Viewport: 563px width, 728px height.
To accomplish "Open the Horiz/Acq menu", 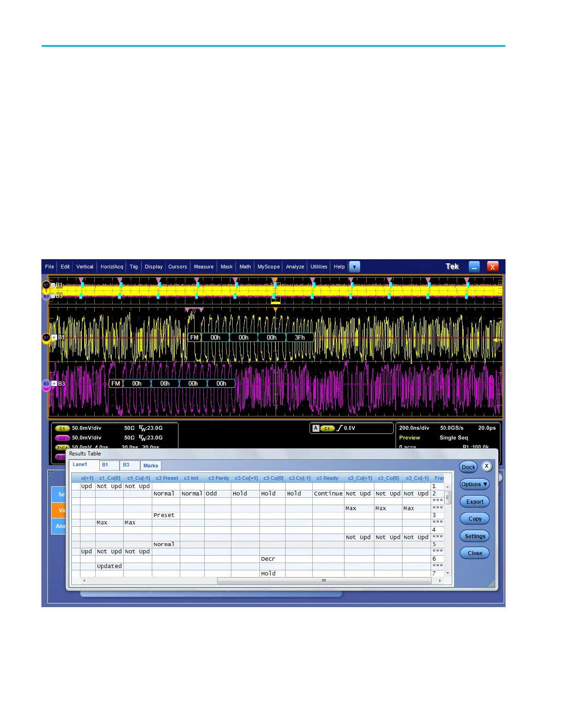I will pyautogui.click(x=112, y=267).
